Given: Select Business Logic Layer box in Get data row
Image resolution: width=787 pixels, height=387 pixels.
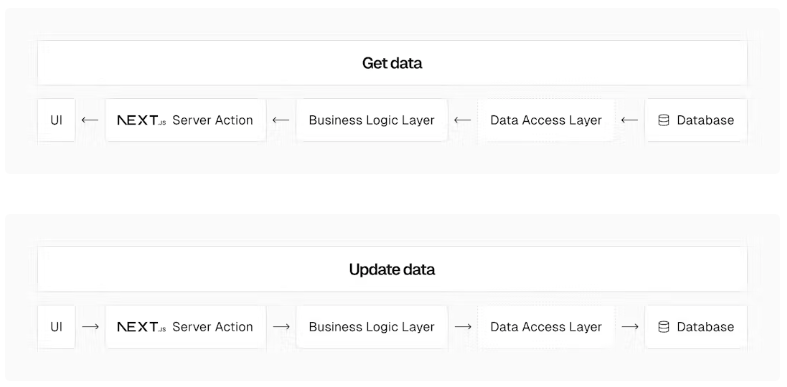Looking at the screenshot, I should click(x=371, y=120).
